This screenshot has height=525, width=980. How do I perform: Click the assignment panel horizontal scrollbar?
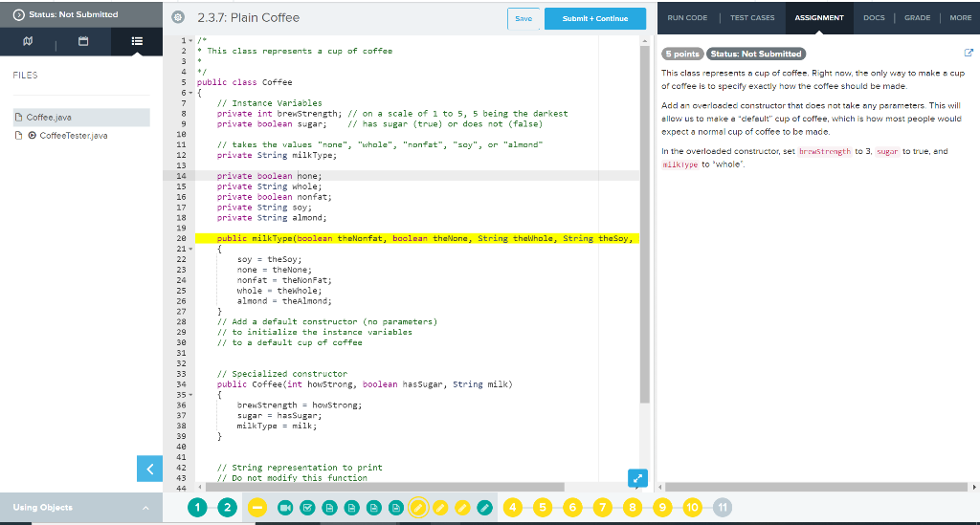tap(816, 487)
